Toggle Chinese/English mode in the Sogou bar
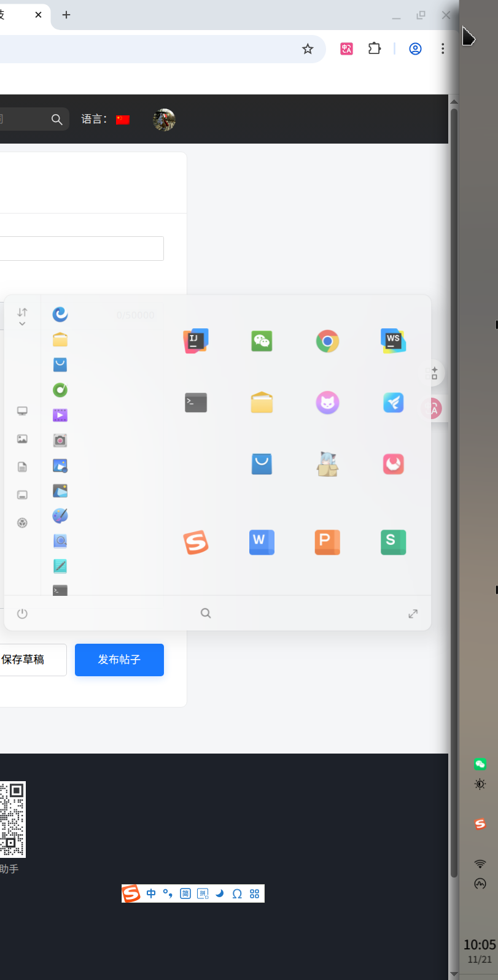This screenshot has height=980, width=498. [x=151, y=893]
